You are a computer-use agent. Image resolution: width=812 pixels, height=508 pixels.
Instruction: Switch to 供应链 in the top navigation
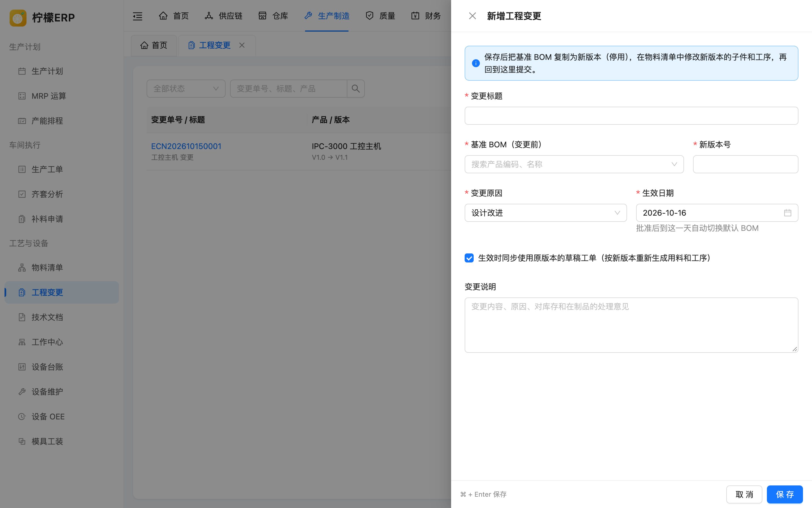tap(224, 16)
